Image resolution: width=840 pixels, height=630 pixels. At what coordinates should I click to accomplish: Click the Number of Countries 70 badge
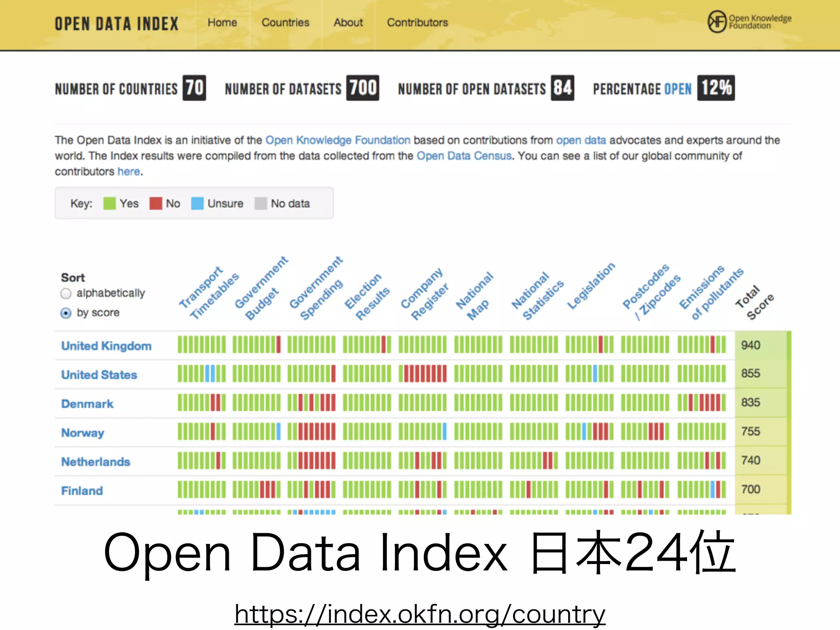tap(194, 88)
